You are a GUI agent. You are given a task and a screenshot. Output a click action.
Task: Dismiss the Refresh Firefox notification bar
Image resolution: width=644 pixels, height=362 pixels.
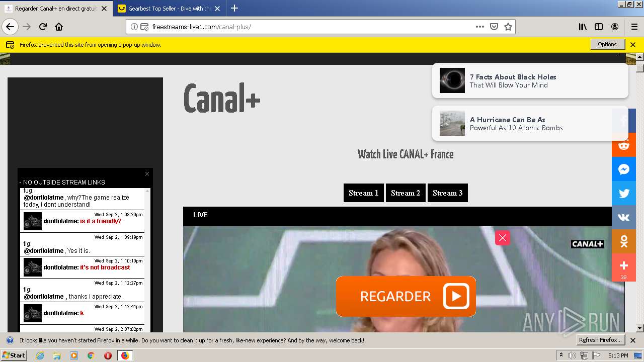coord(633,340)
